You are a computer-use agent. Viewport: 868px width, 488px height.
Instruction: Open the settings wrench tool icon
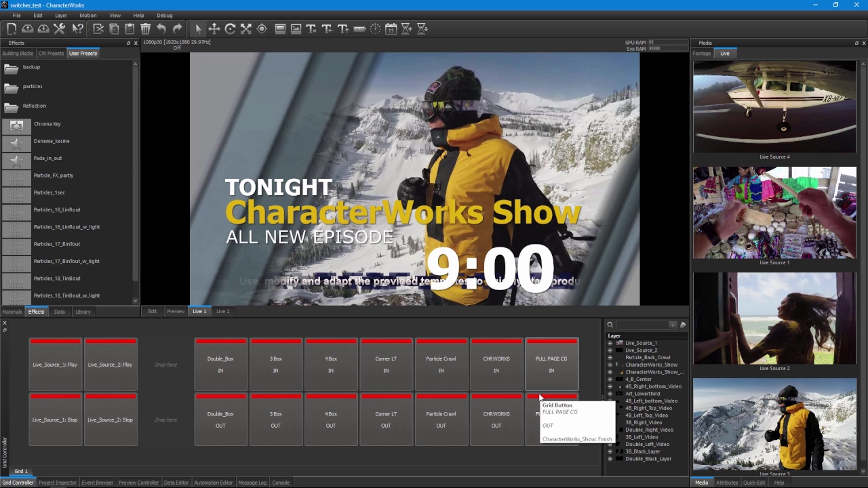(60, 28)
